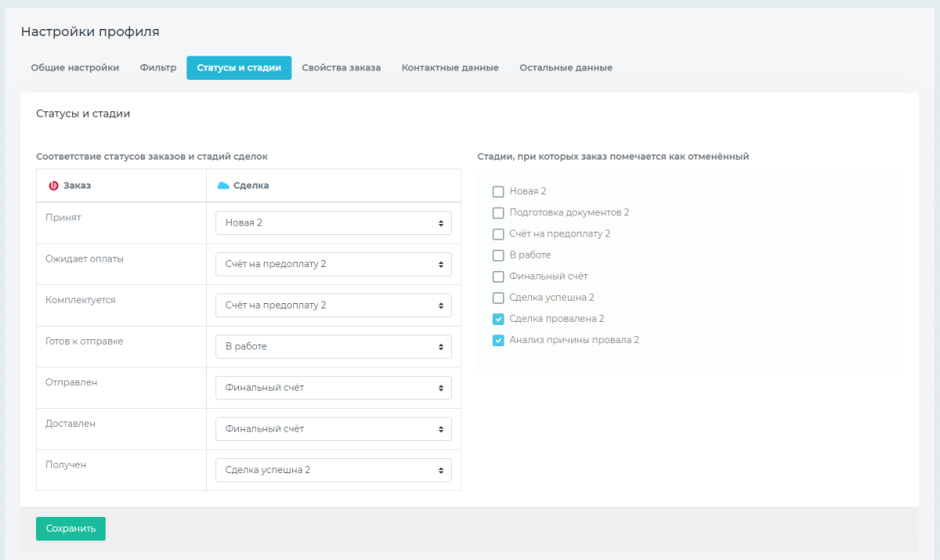The height and width of the screenshot is (560, 940).
Task: Expand the Отправлен stage dropdown
Action: pyautogui.click(x=334, y=388)
